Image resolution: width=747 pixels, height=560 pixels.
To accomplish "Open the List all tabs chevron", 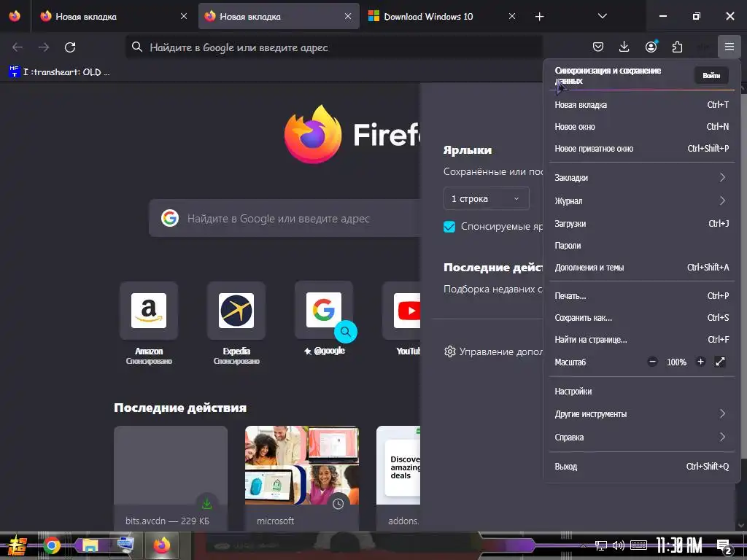I will click(602, 16).
